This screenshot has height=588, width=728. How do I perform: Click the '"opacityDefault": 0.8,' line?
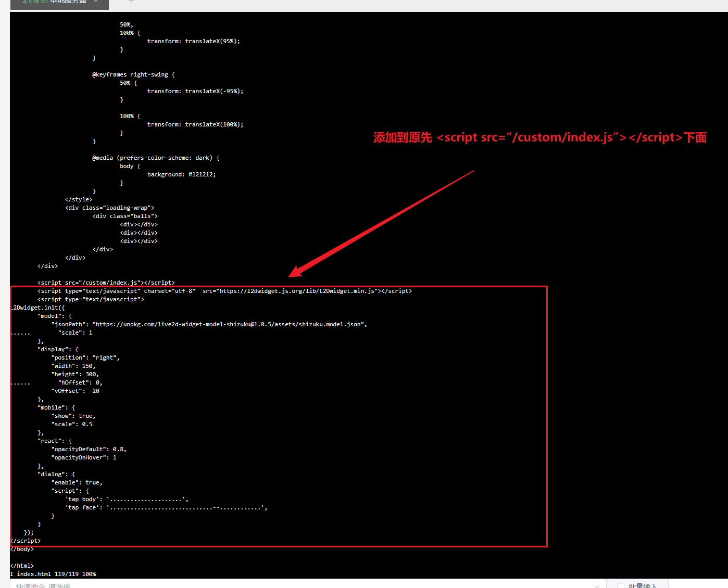point(89,449)
